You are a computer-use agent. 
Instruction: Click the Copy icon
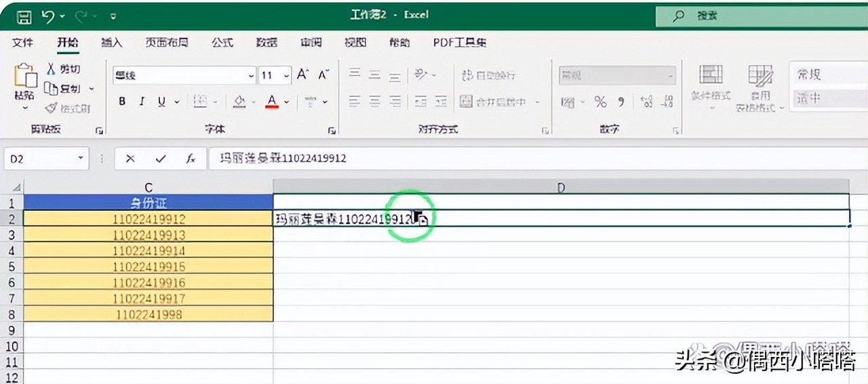point(52,88)
